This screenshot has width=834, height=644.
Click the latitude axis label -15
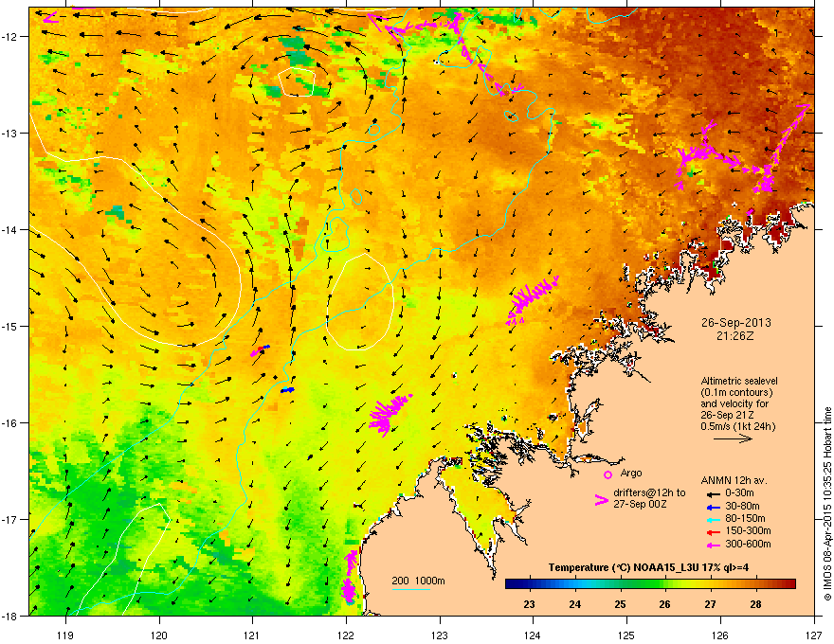click(10, 326)
